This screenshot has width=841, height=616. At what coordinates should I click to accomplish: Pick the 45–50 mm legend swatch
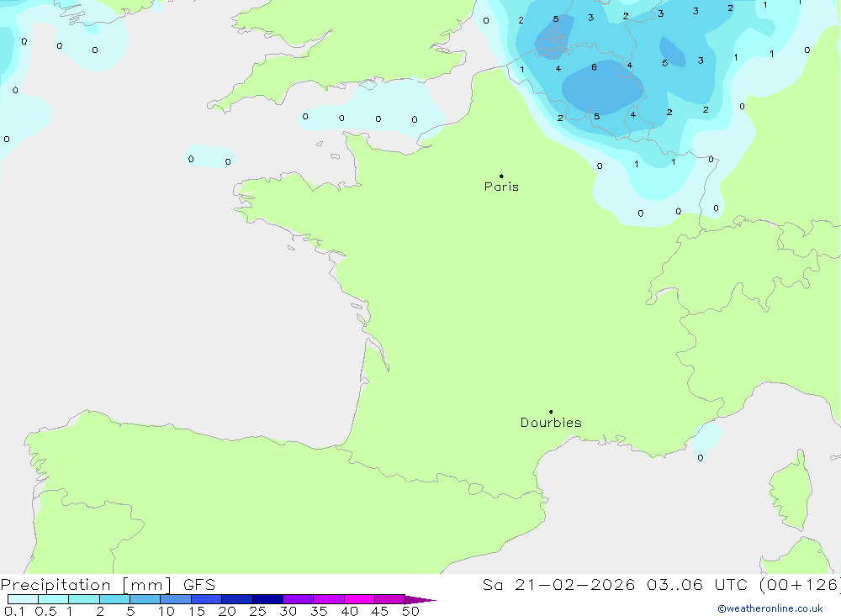pyautogui.click(x=389, y=599)
